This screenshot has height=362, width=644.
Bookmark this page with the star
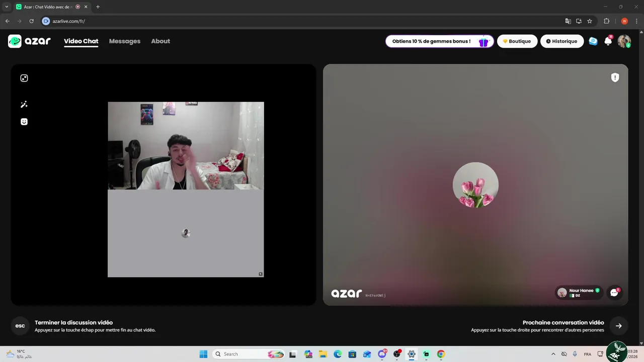[590, 21]
